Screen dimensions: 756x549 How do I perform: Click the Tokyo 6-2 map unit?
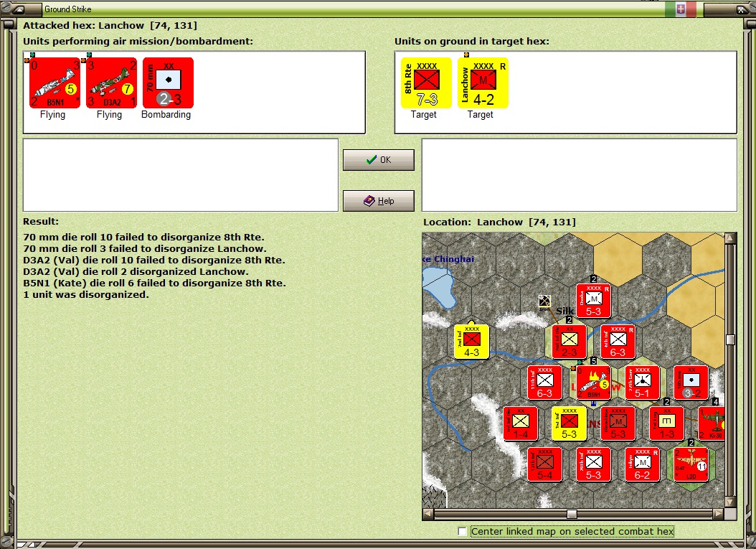[x=642, y=464]
